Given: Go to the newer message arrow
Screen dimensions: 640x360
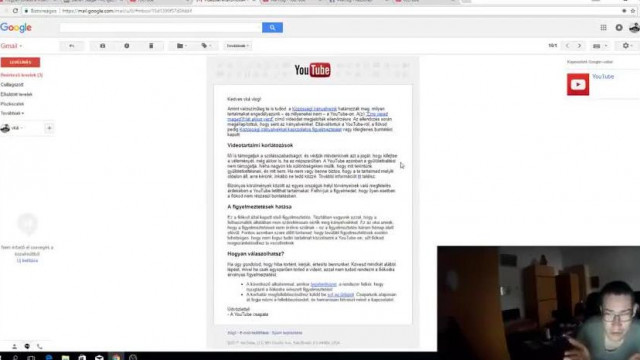Looking at the screenshot, I should click(x=567, y=46).
